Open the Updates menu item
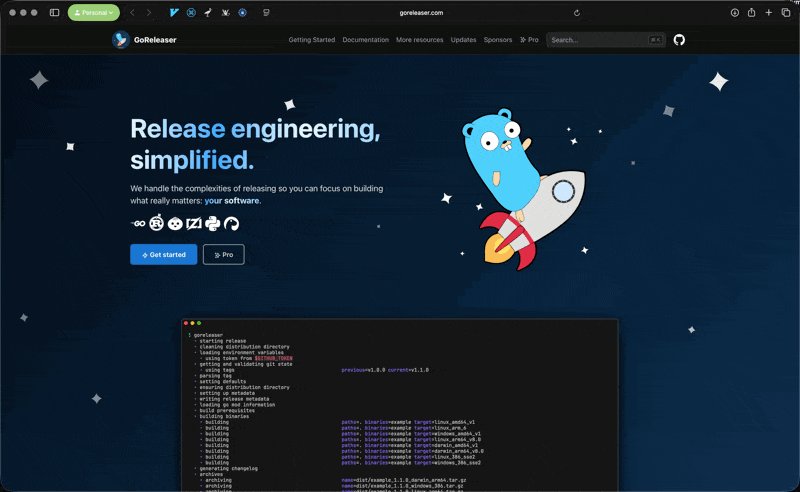The width and height of the screenshot is (800, 492). (x=463, y=40)
